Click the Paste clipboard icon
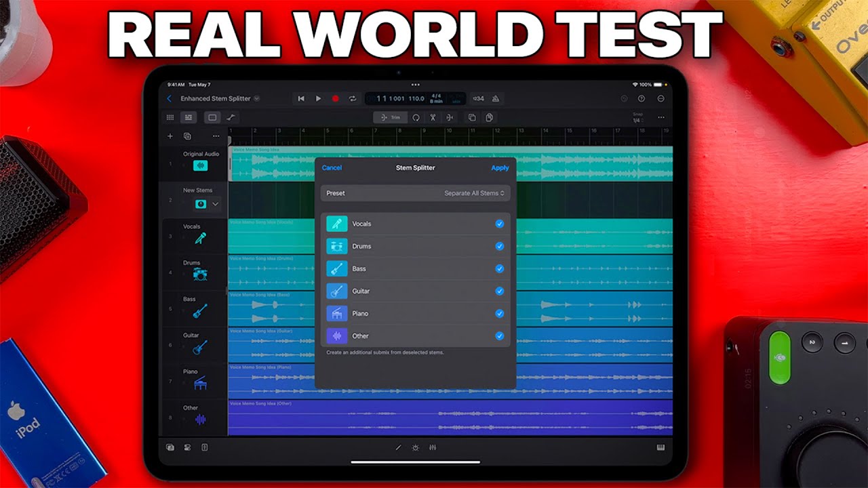 tap(489, 117)
